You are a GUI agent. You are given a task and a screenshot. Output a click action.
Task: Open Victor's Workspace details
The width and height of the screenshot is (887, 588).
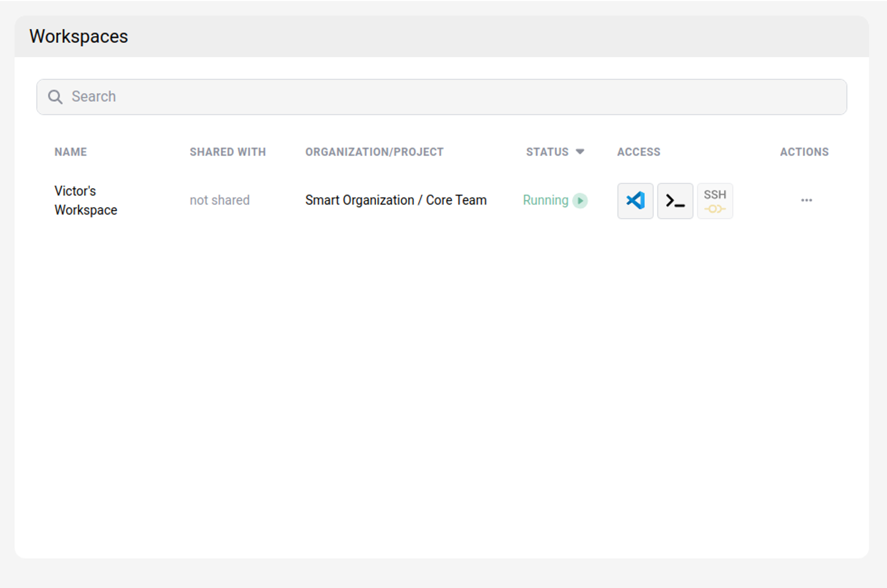[x=86, y=200]
